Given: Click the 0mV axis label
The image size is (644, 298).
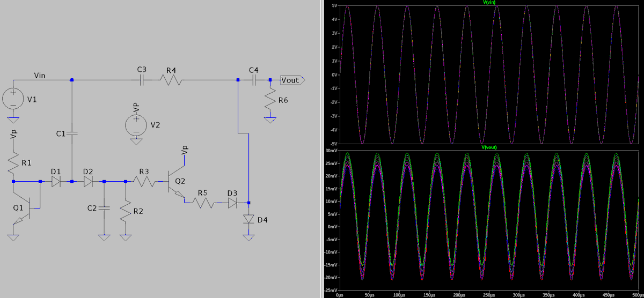Looking at the screenshot, I should (332, 227).
